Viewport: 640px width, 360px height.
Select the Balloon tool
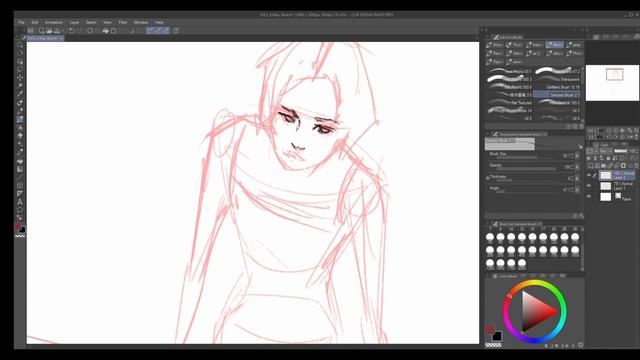(20, 210)
